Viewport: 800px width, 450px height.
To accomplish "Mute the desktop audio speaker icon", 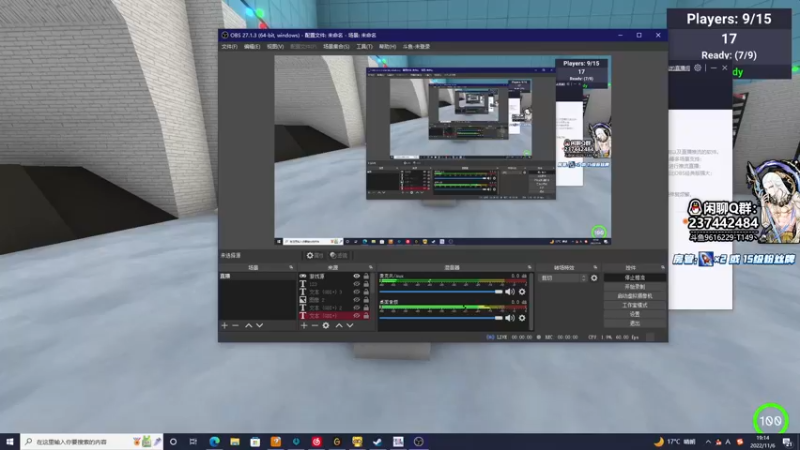I will (x=510, y=318).
